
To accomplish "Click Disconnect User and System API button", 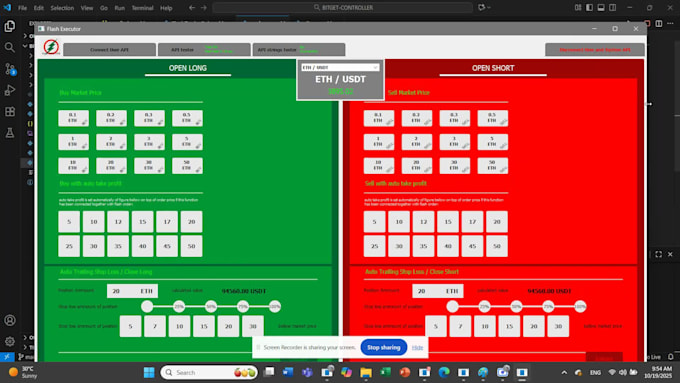I will [x=595, y=49].
